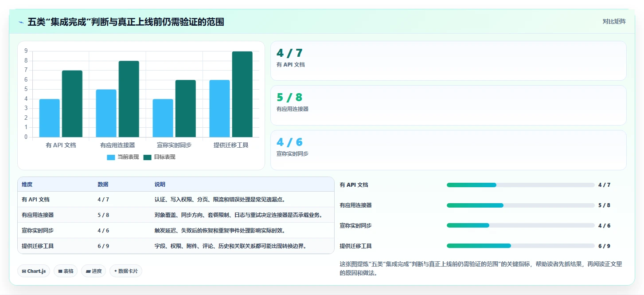Open the 4 / 6 宣称实时同步 stat card

click(449, 150)
